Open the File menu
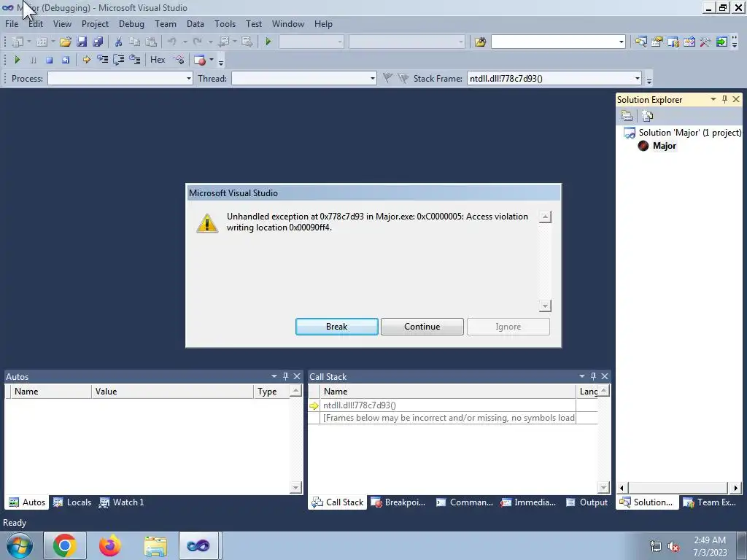747x560 pixels. (12, 24)
